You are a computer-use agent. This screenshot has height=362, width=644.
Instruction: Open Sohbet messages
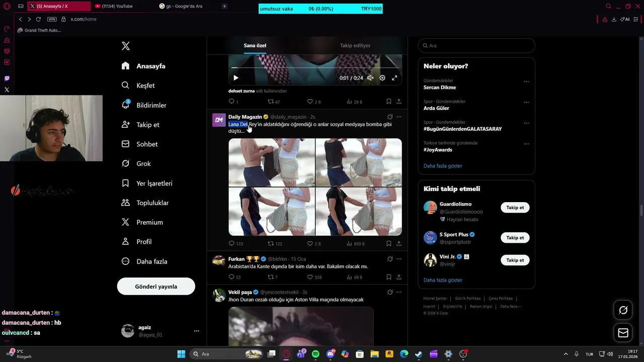click(139, 144)
